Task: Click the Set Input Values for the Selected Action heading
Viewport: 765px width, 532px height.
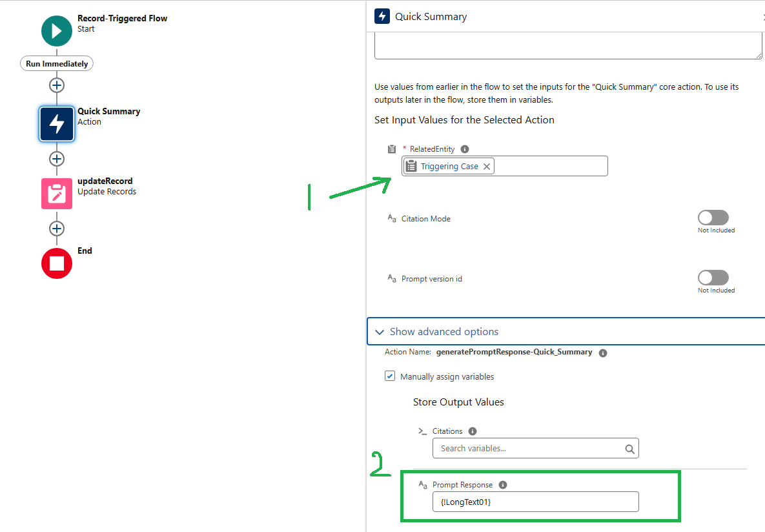Action: click(x=464, y=120)
